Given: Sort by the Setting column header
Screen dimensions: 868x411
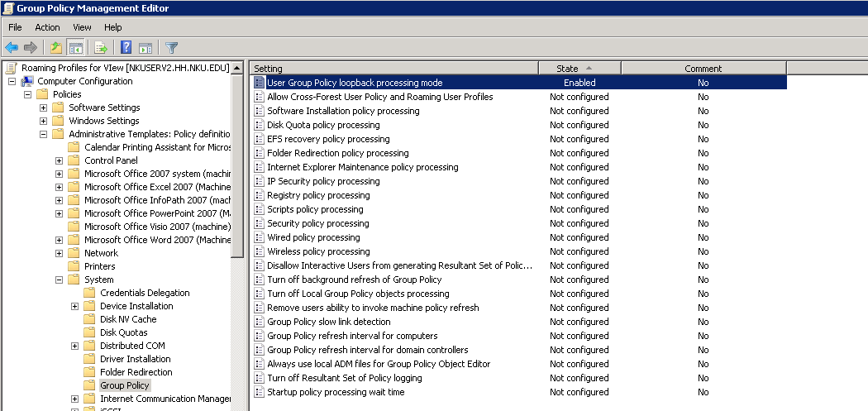Looking at the screenshot, I should point(394,68).
